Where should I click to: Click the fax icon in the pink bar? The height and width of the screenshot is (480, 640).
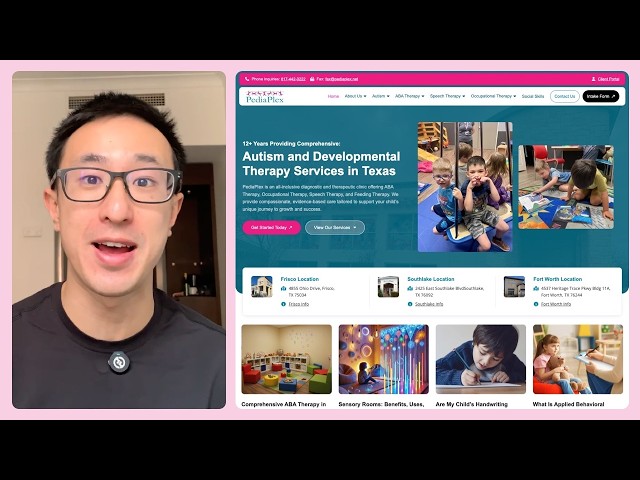tap(312, 79)
